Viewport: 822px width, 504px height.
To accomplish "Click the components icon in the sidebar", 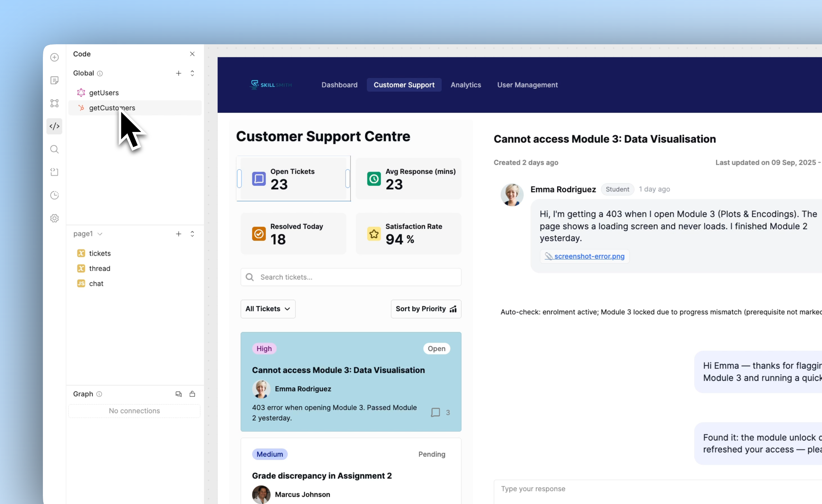I will 54,103.
